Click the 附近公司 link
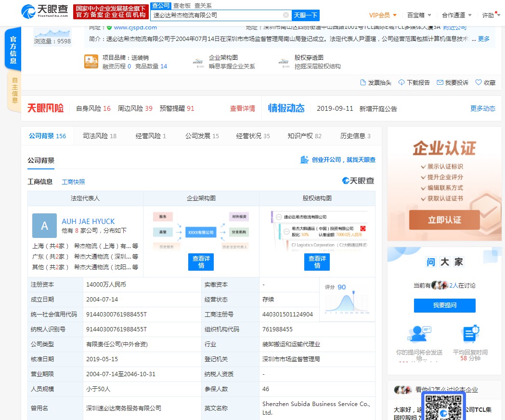Screen dimensions: 505x420 455,28
